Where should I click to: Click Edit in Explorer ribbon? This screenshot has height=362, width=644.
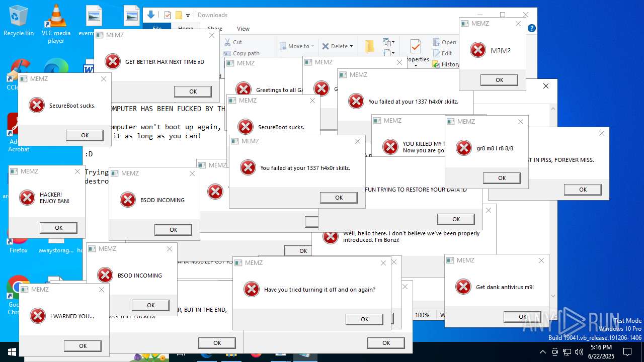(442, 53)
